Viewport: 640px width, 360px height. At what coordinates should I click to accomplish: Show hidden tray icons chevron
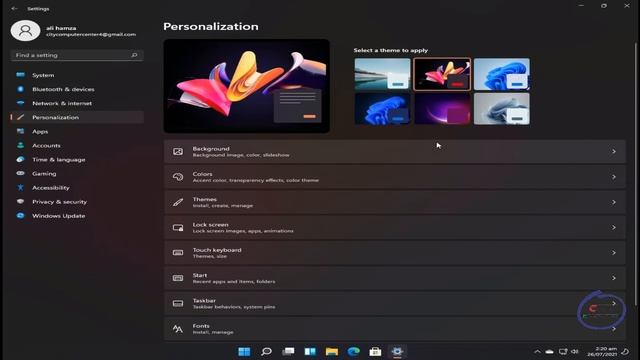tap(537, 351)
